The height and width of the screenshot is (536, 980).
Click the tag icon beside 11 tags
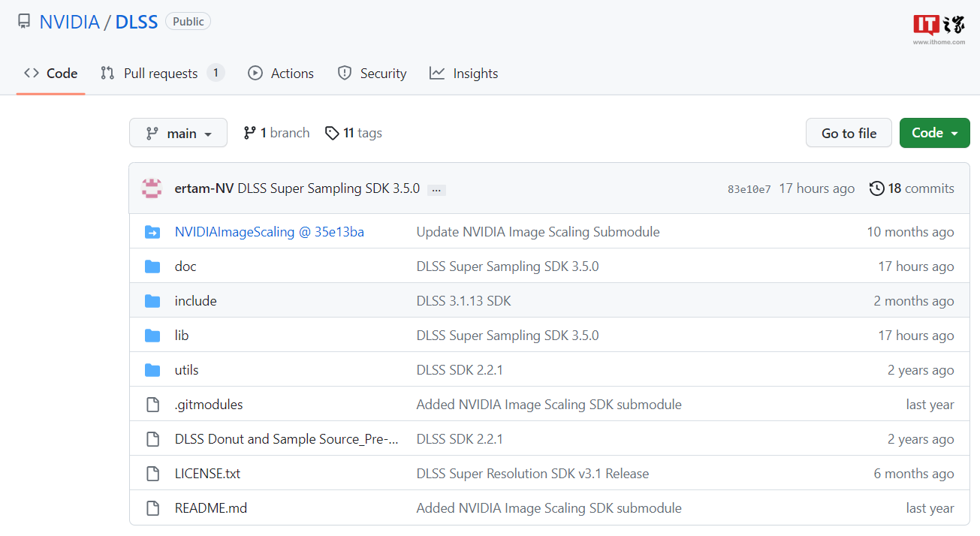point(332,132)
